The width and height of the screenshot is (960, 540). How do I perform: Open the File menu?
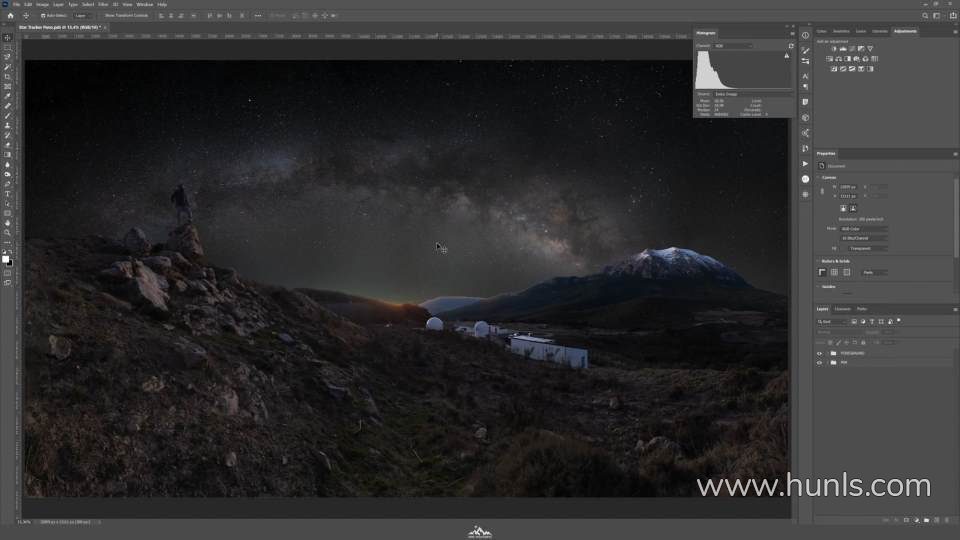17,4
